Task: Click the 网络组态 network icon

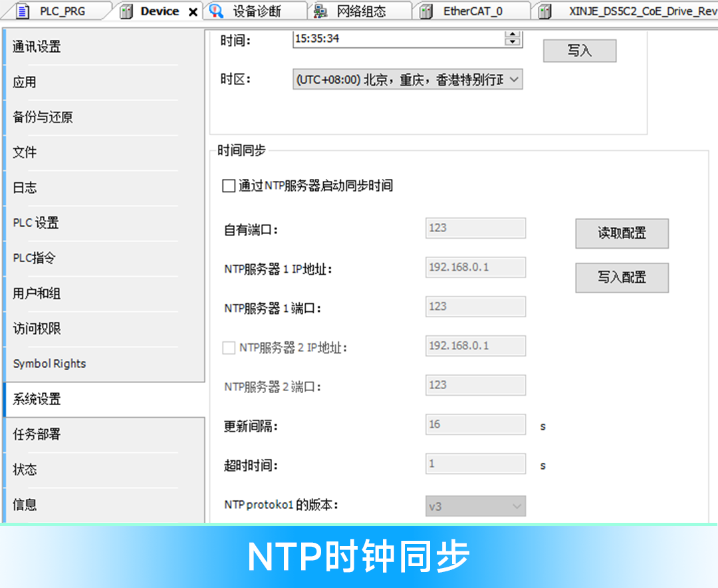Action: [320, 11]
